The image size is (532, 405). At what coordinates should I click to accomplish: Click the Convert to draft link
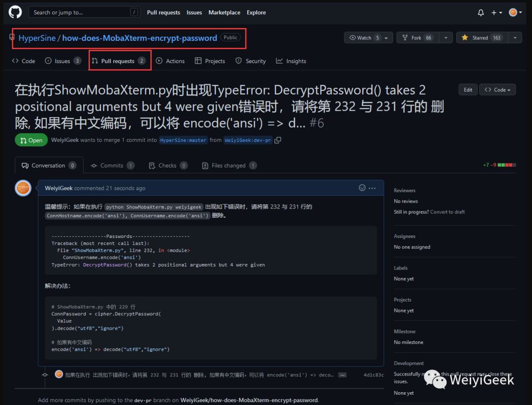[447, 212]
